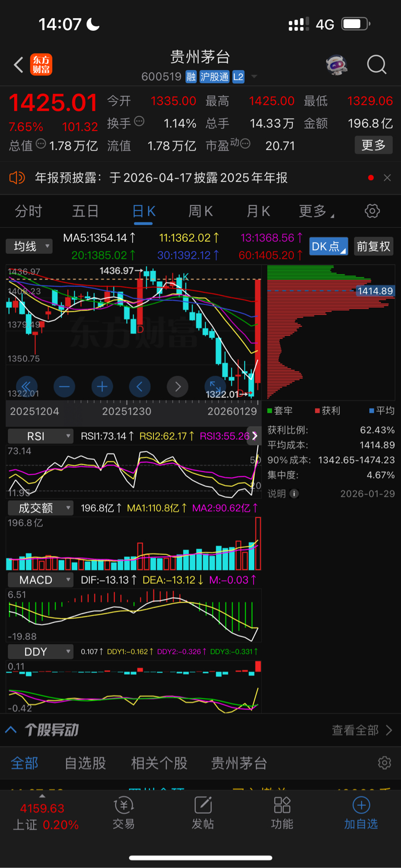Tap the info icon beside 市盈
Viewport: 401px width, 868px height.
[x=245, y=144]
